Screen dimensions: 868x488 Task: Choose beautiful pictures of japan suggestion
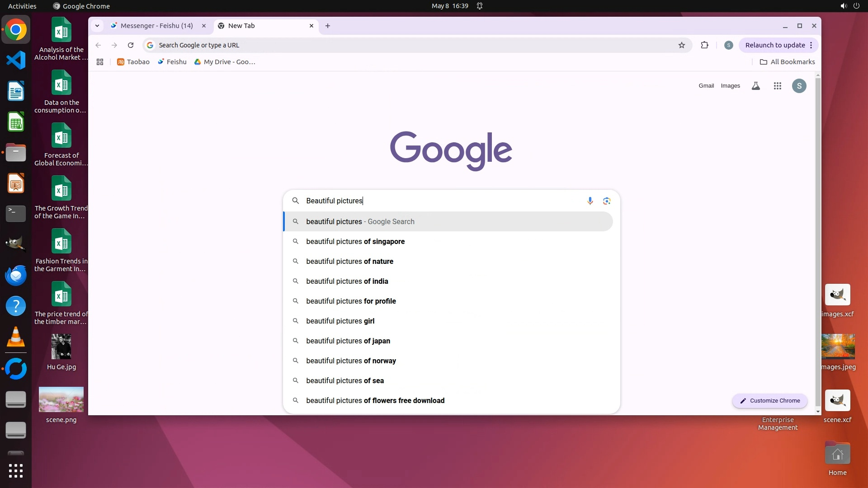pyautogui.click(x=348, y=341)
